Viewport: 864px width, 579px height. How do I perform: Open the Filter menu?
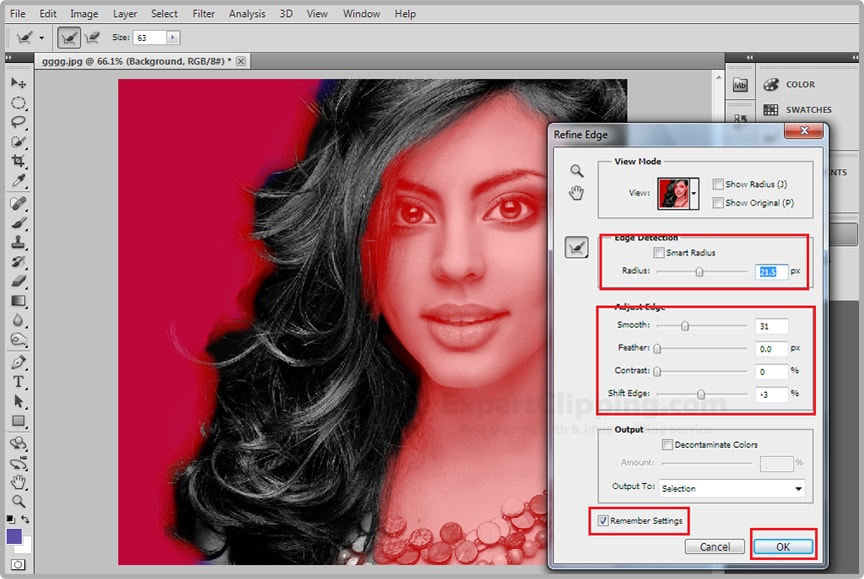[x=203, y=14]
